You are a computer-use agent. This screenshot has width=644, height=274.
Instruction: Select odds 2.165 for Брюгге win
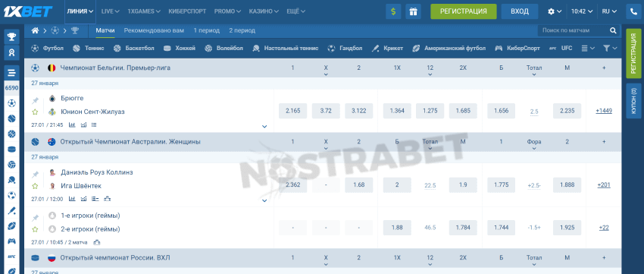[x=293, y=111]
